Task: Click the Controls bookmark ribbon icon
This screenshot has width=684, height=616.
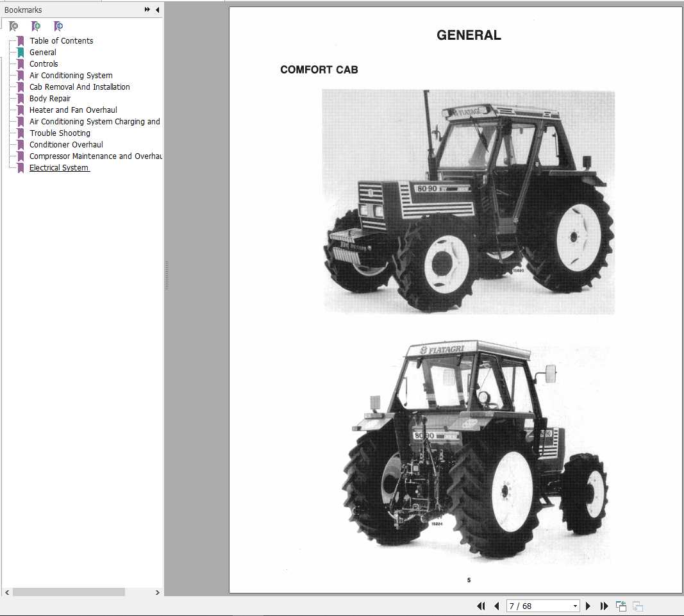Action: click(x=21, y=64)
